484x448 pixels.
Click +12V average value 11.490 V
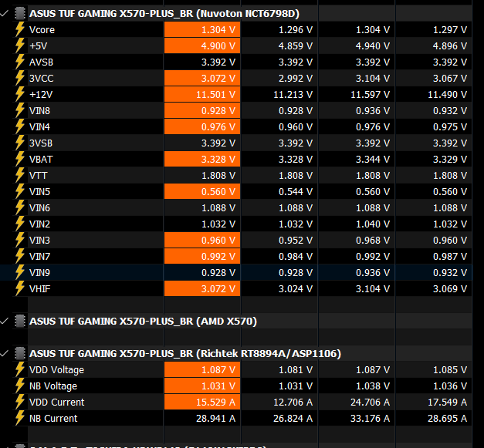pos(447,94)
